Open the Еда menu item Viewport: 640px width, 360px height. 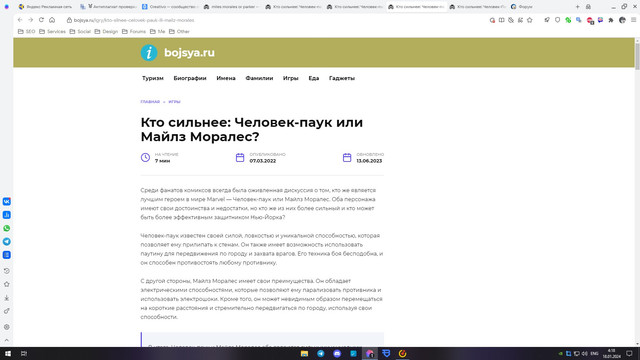pyautogui.click(x=313, y=78)
